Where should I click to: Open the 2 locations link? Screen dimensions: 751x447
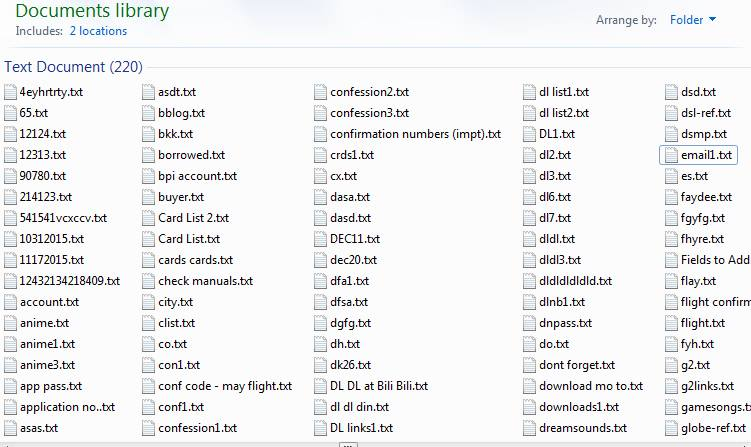pyautogui.click(x=98, y=31)
